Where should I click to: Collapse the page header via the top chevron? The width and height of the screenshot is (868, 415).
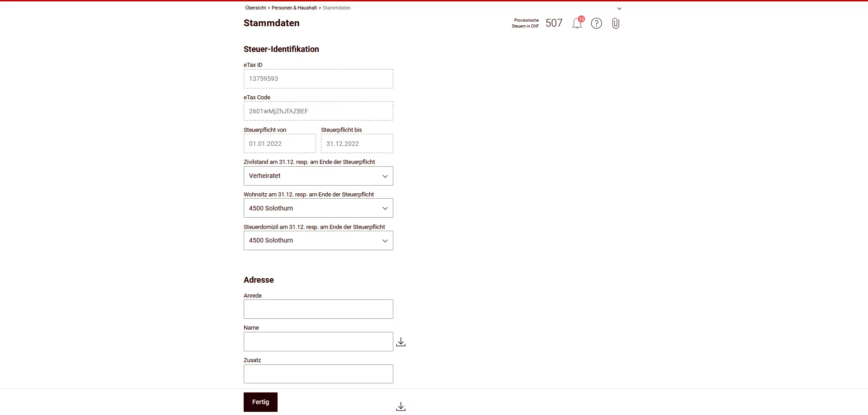pos(619,8)
